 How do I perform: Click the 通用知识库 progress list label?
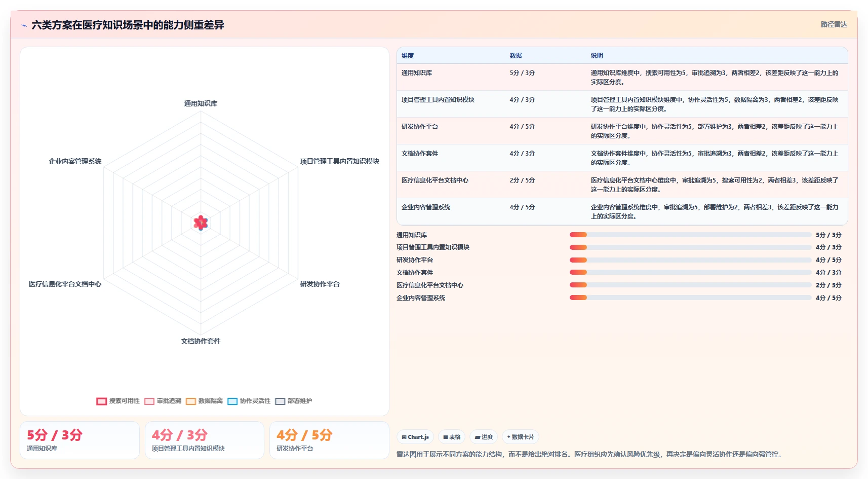[412, 235]
